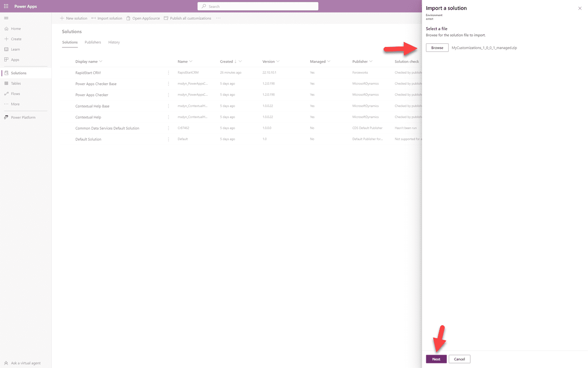Open the Default Solution row options menu
This screenshot has height=368, width=588.
coord(168,139)
